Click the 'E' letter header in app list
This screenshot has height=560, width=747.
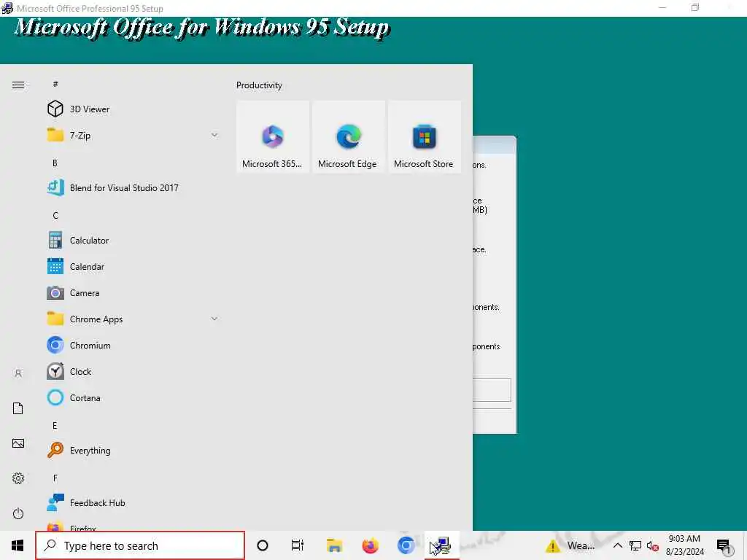click(55, 425)
